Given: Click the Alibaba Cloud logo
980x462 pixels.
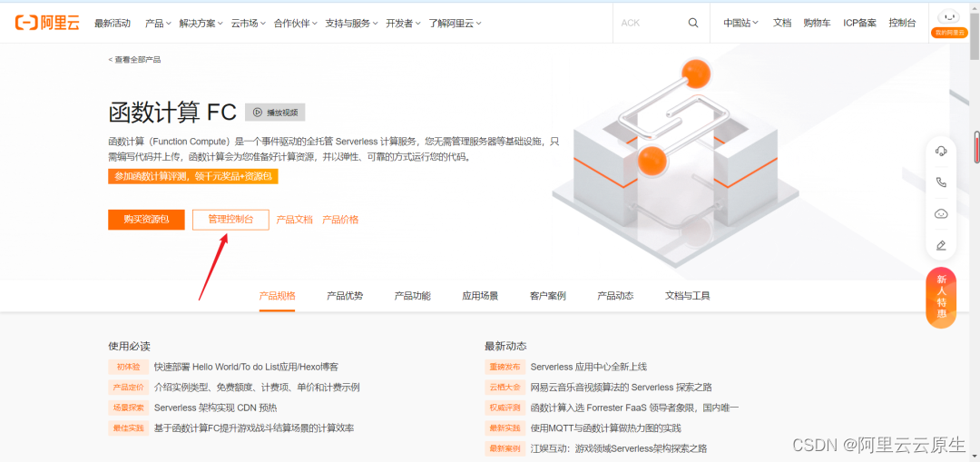Looking at the screenshot, I should coord(47,23).
